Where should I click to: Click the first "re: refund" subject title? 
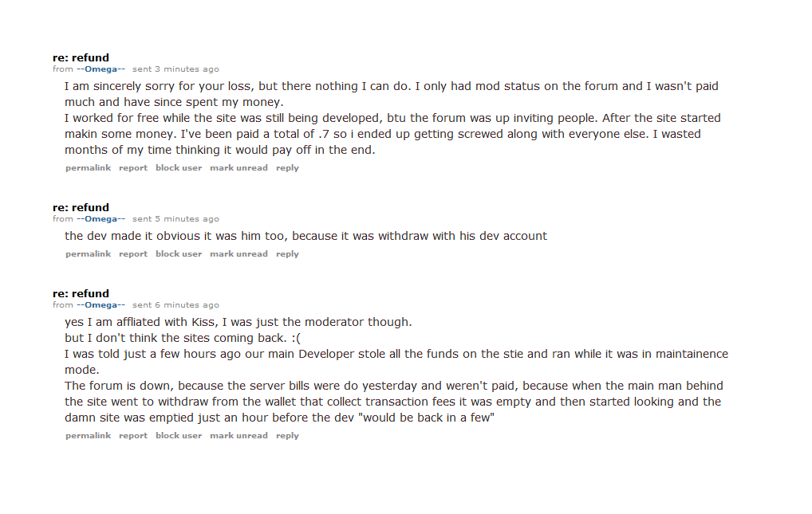tap(81, 57)
